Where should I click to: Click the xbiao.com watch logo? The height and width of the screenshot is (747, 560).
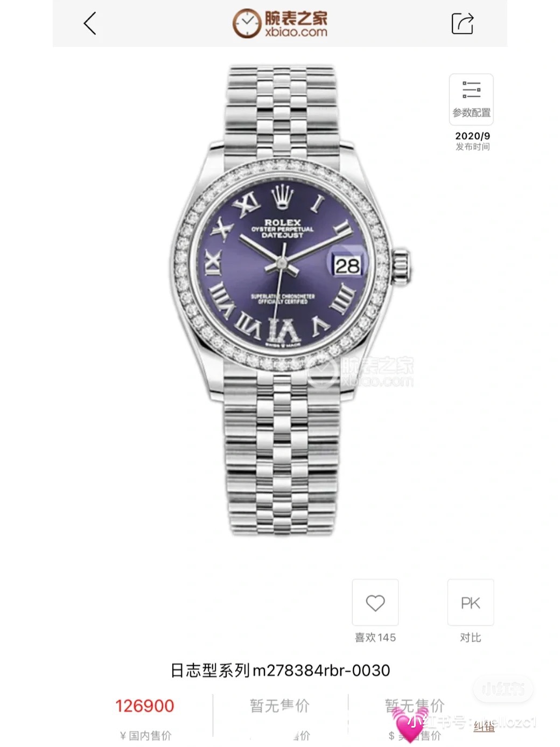[x=280, y=24]
